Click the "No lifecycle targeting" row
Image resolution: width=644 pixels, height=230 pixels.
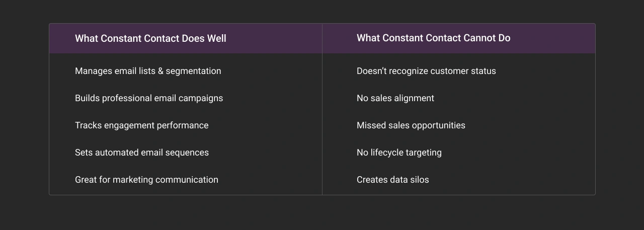click(399, 152)
